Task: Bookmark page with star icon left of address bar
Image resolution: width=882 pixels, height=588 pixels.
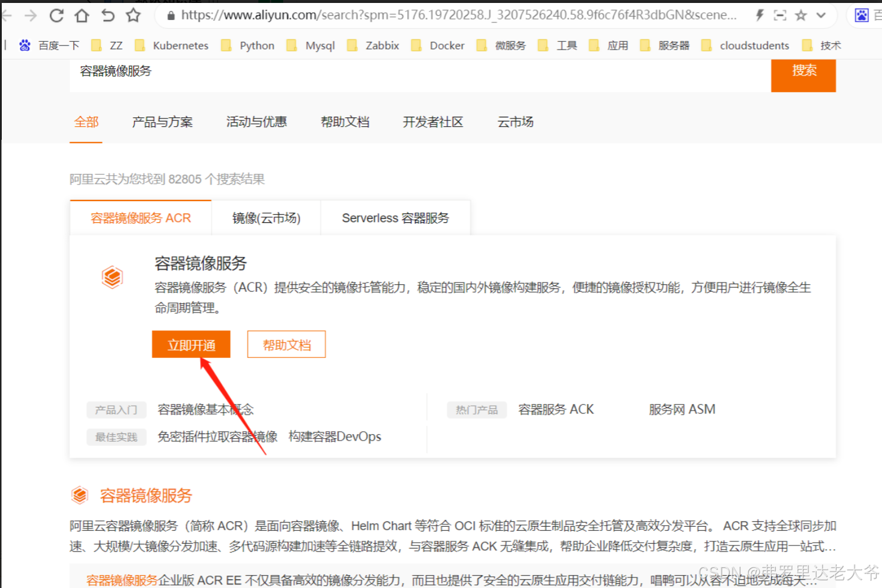Action: (133, 15)
